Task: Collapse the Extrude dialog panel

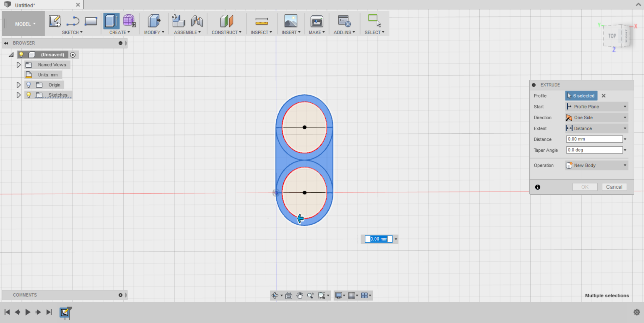Action: 534,85
